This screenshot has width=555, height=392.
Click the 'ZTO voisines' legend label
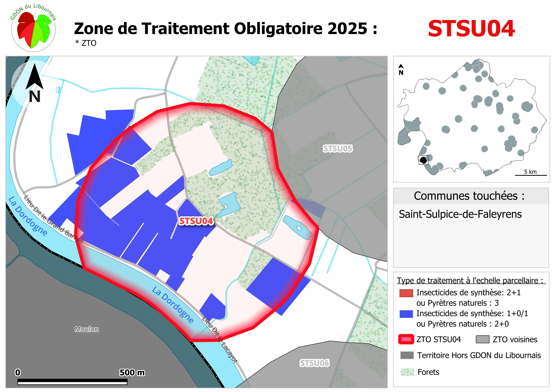coord(515,339)
